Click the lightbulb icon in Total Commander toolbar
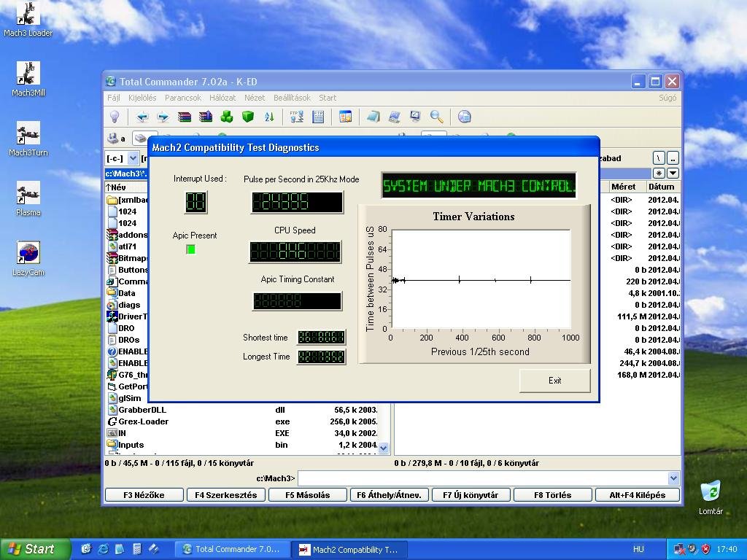 [115, 117]
